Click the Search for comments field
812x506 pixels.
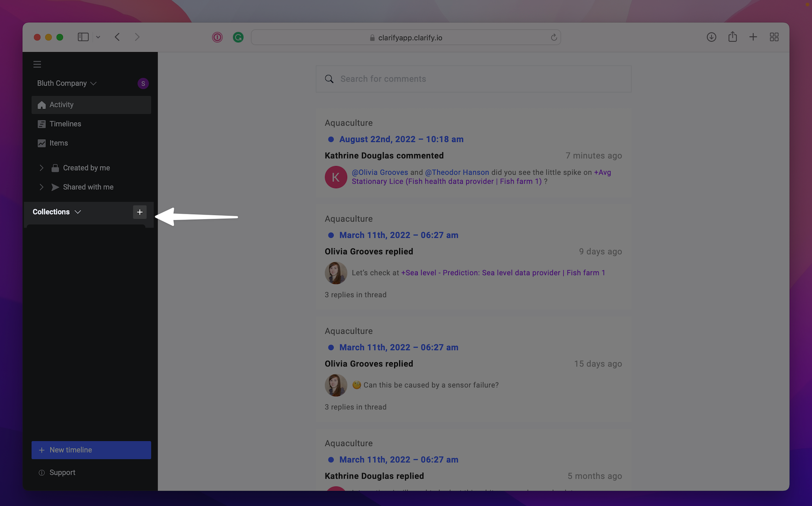[473, 79]
